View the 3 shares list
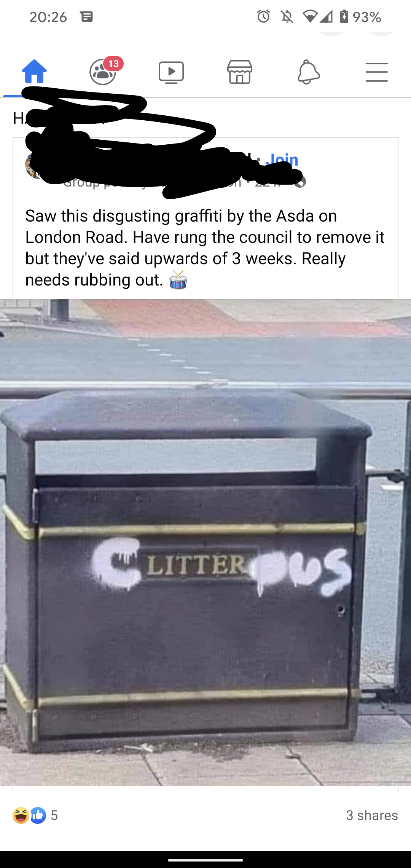The image size is (411, 868). 372,815
